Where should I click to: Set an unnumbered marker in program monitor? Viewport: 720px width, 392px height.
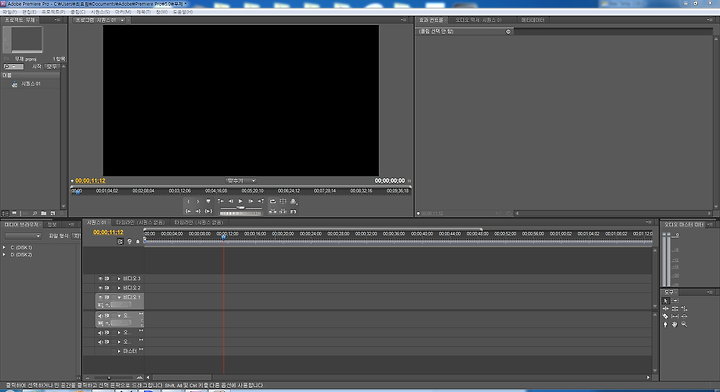pyautogui.click(x=208, y=201)
